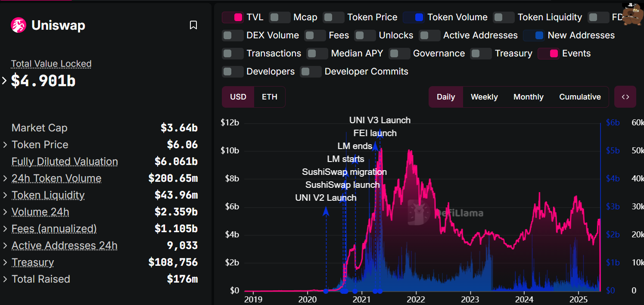Click the LM starts event label
The width and height of the screenshot is (644, 305).
(x=345, y=159)
